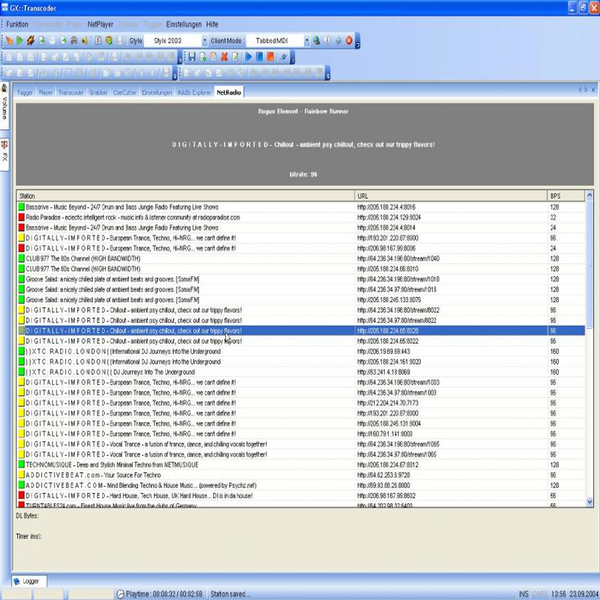Screen dimensions: 600x600
Task: Click the INS indicator in status bar
Action: tap(523, 594)
